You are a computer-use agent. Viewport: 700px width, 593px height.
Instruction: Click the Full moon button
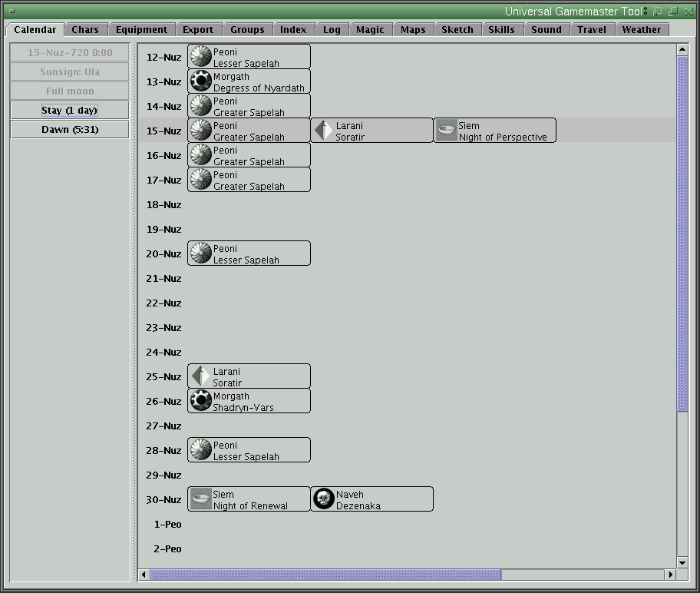coord(70,91)
